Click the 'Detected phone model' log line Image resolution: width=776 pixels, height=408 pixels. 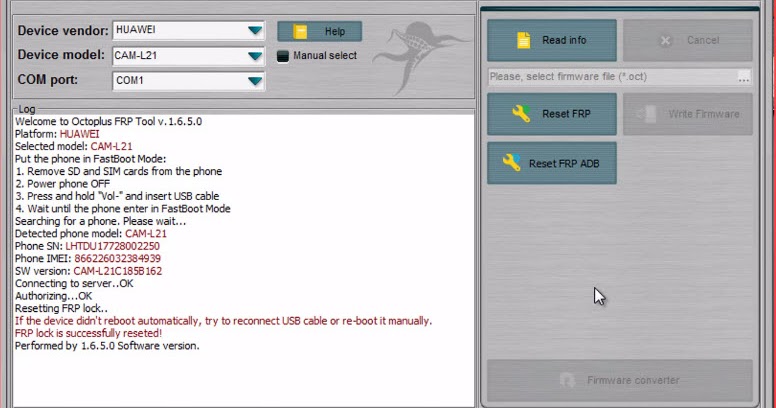(x=91, y=234)
